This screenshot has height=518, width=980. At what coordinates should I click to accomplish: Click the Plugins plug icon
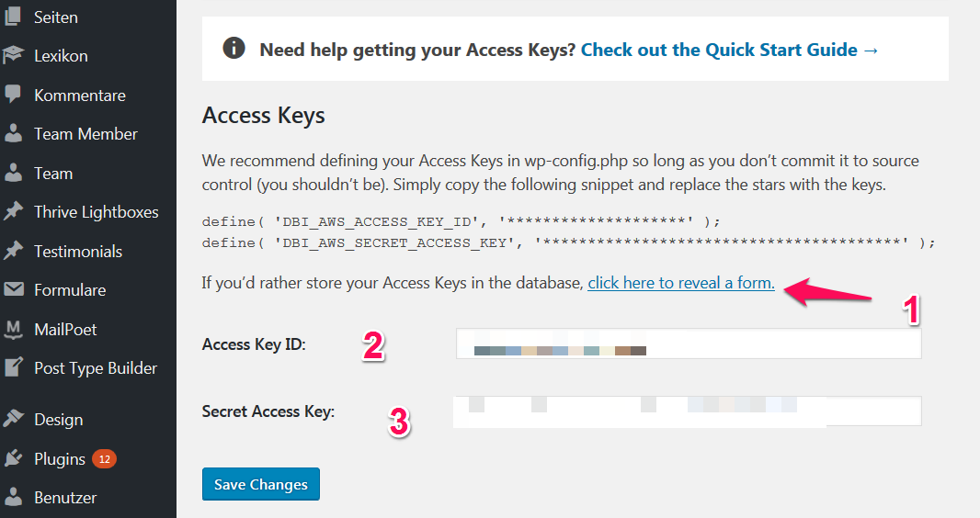(13, 458)
